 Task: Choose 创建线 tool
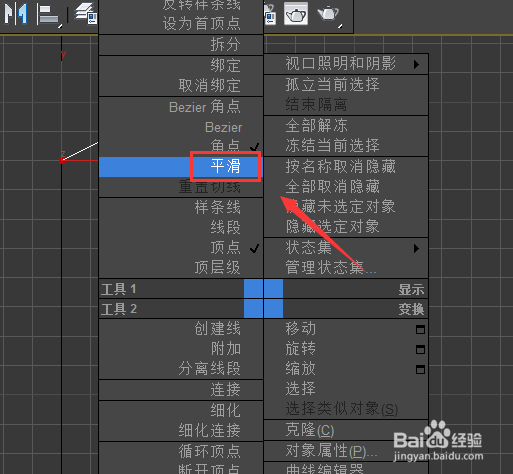click(x=217, y=329)
